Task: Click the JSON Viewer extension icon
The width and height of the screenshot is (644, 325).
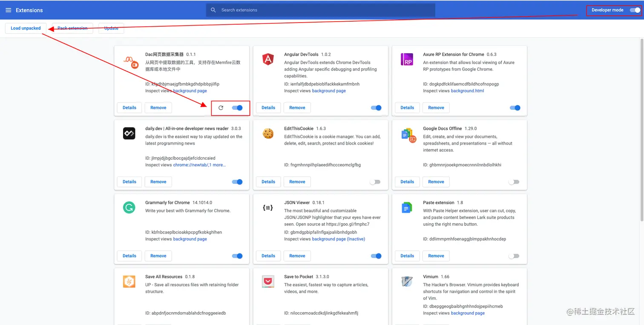Action: click(268, 208)
